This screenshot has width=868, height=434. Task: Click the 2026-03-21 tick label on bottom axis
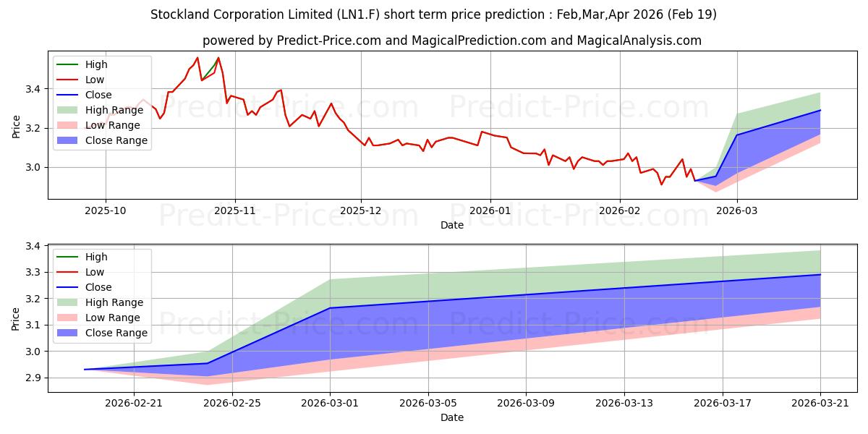click(820, 403)
